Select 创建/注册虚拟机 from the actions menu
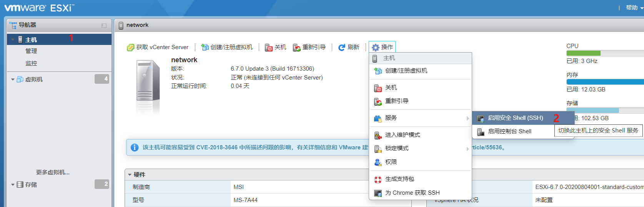Viewport: 644px width, 207px height. [x=420, y=71]
